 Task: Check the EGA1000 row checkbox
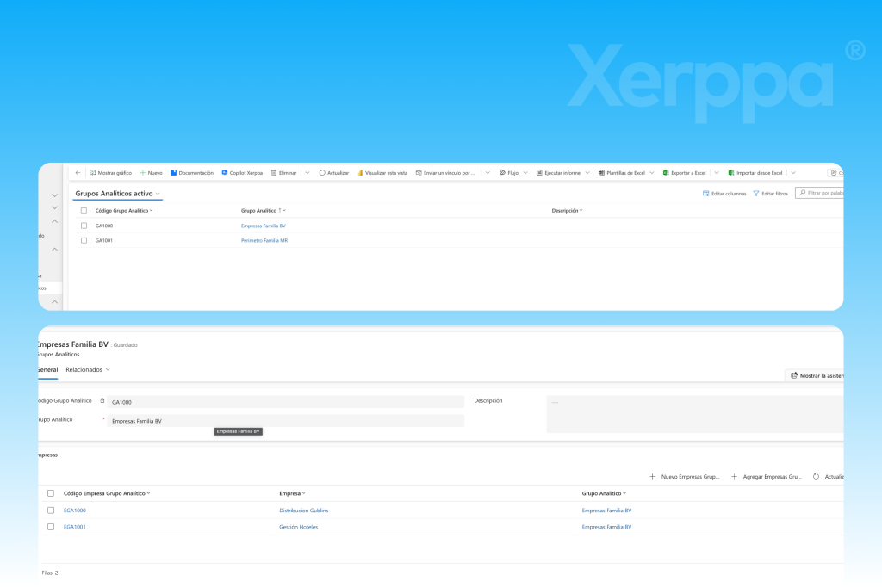[51, 511]
